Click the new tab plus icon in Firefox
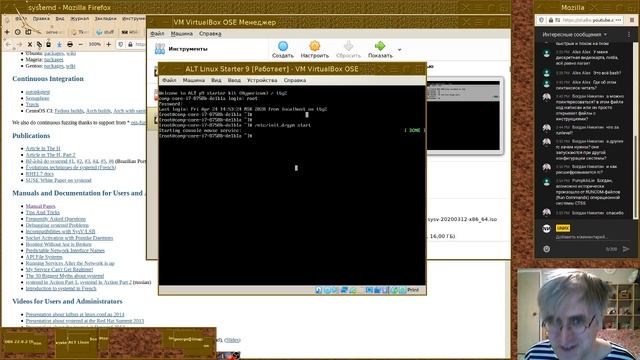This screenshot has width=640, height=360. click(x=7, y=31)
